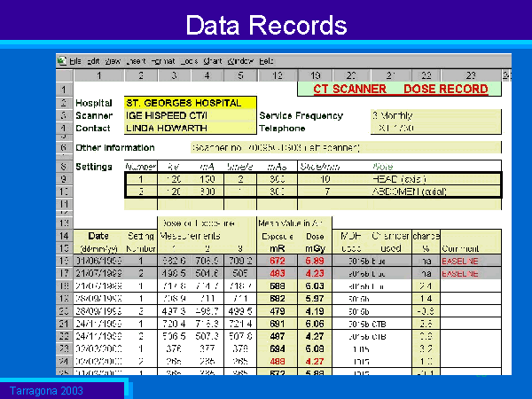Select the red 672 exposure value cell
This screenshot has height=399, width=532.
(x=277, y=262)
